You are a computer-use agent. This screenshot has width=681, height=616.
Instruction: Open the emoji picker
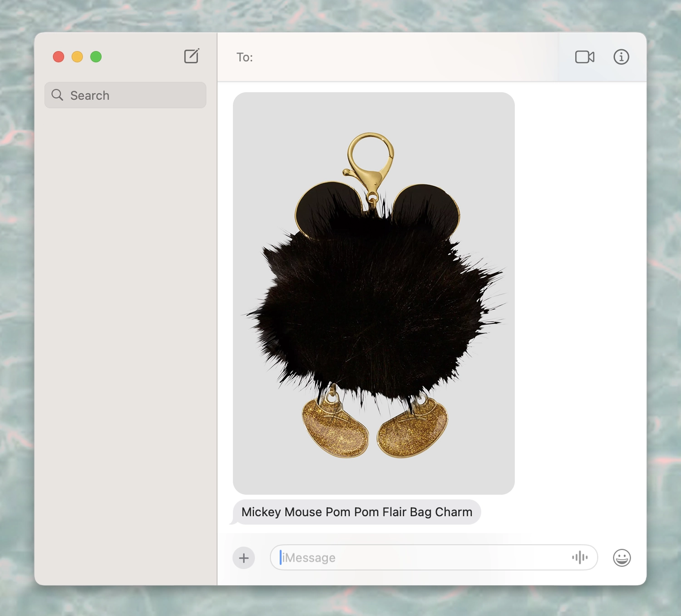tap(622, 557)
